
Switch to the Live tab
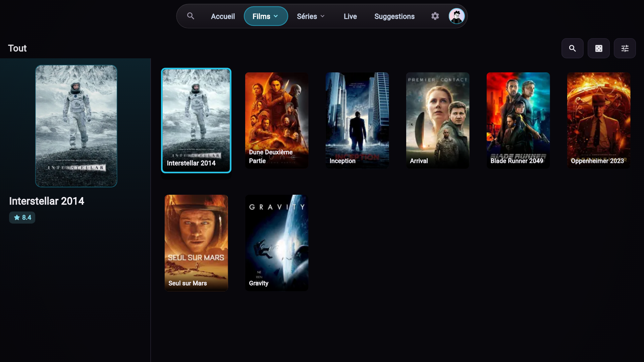(350, 16)
